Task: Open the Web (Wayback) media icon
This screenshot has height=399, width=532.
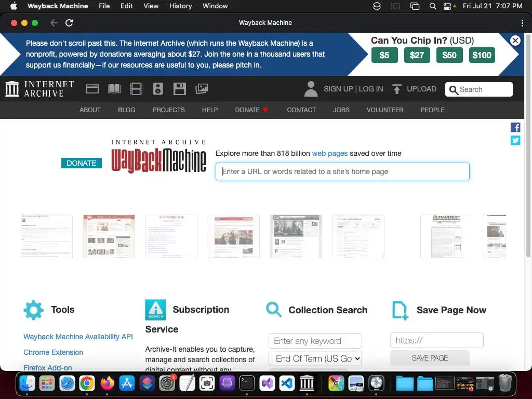Action: tap(92, 89)
